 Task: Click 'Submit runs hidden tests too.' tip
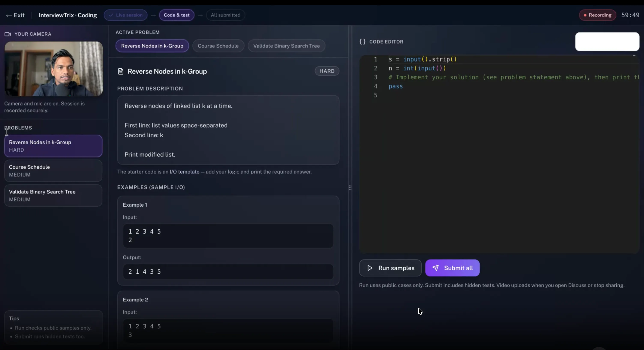pyautogui.click(x=50, y=337)
